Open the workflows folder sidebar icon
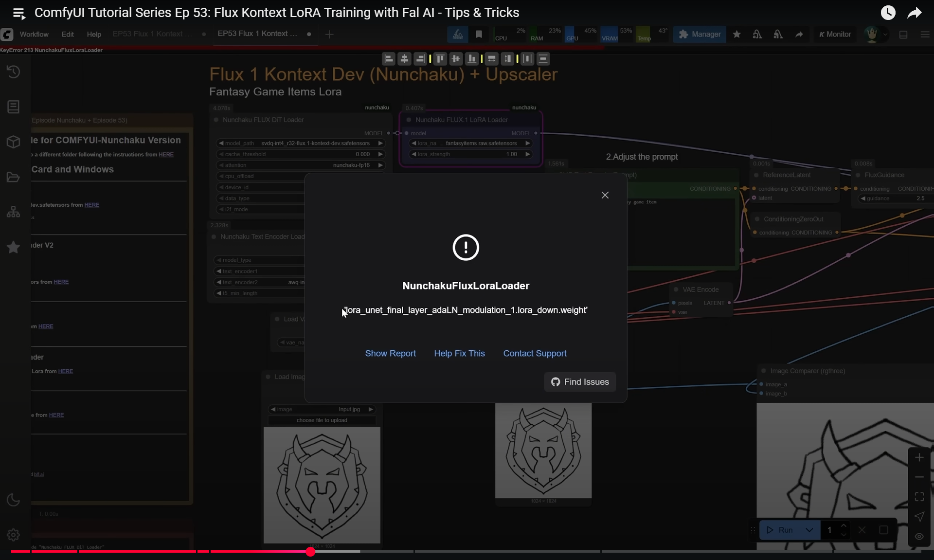Image resolution: width=934 pixels, height=560 pixels. click(14, 177)
